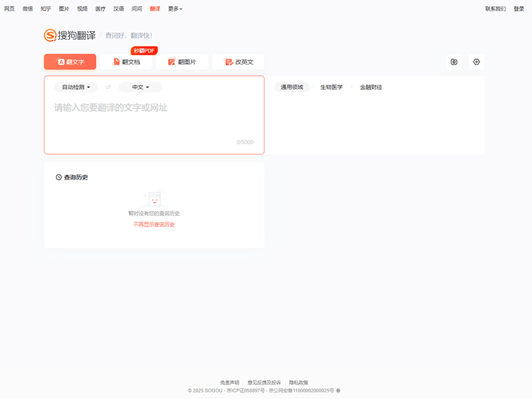532x399 pixels.
Task: Click the Sogou Translate logo
Action: coord(70,35)
